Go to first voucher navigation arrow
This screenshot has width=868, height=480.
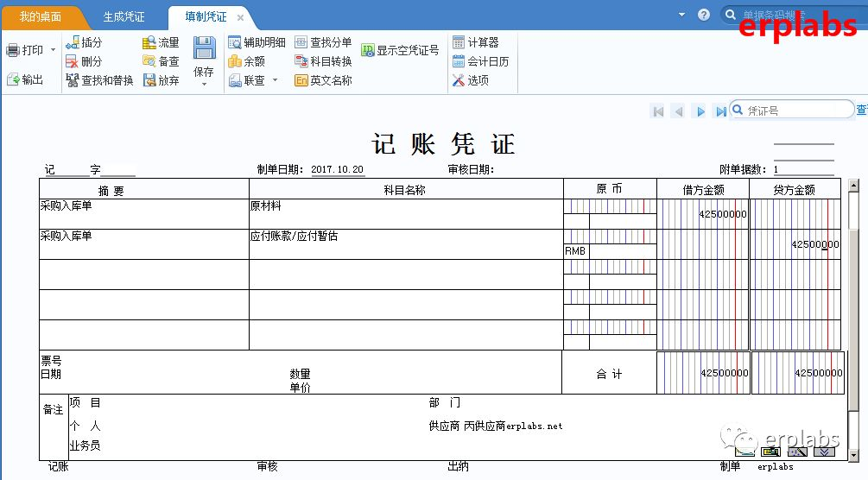point(658,111)
